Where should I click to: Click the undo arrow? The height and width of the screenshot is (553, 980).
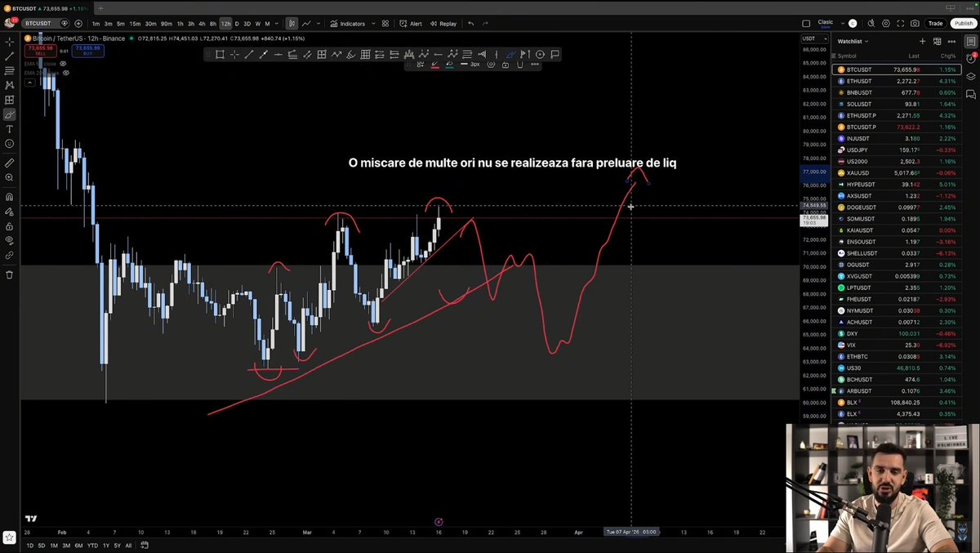point(470,24)
